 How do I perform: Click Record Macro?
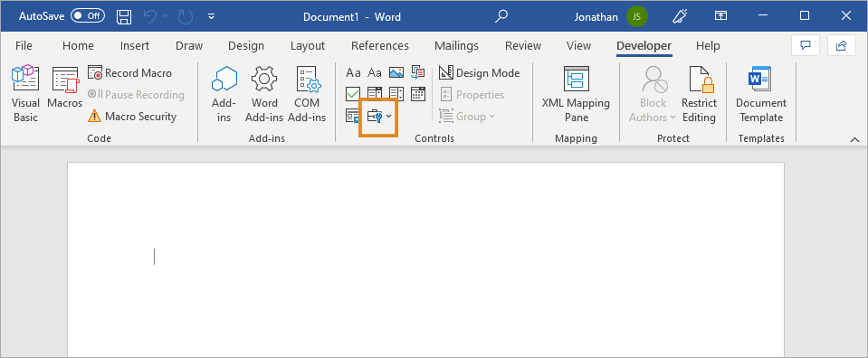pyautogui.click(x=130, y=72)
